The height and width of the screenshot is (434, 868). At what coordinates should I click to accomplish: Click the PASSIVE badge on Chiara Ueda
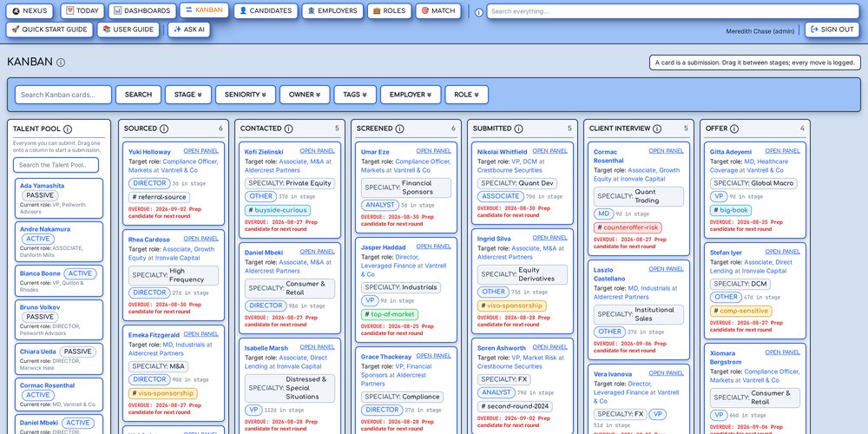(x=77, y=352)
